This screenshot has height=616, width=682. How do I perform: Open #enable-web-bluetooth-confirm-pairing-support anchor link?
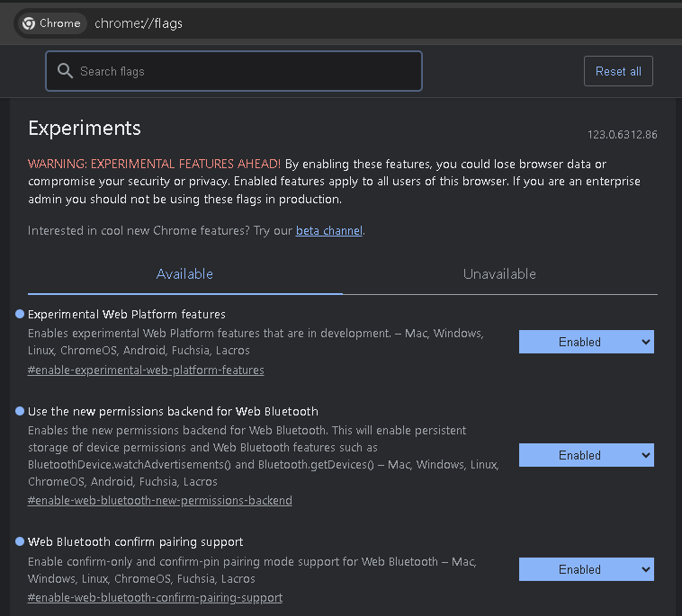pyautogui.click(x=155, y=597)
